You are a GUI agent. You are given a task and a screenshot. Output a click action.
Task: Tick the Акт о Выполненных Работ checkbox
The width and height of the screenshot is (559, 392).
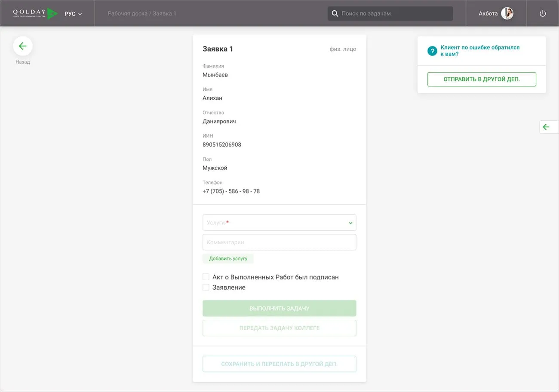[x=206, y=277]
